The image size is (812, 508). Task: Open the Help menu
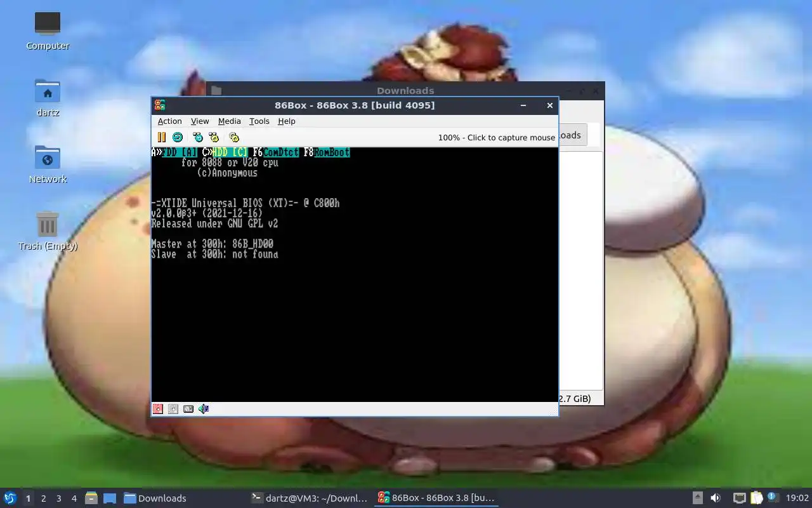287,121
